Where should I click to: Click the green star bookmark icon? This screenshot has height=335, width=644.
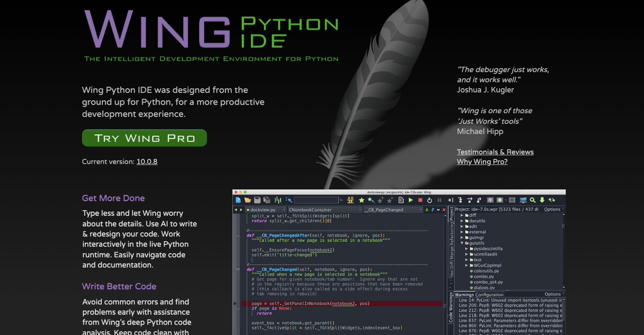[x=361, y=200]
